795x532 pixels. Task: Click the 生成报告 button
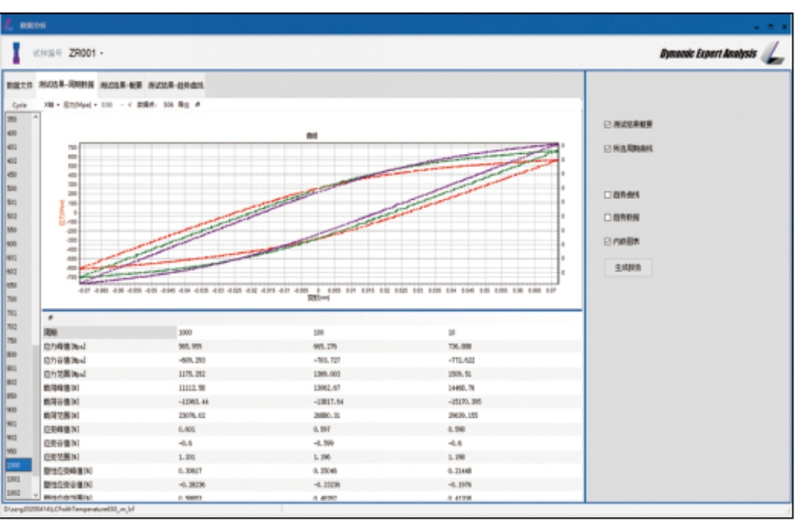(x=628, y=267)
